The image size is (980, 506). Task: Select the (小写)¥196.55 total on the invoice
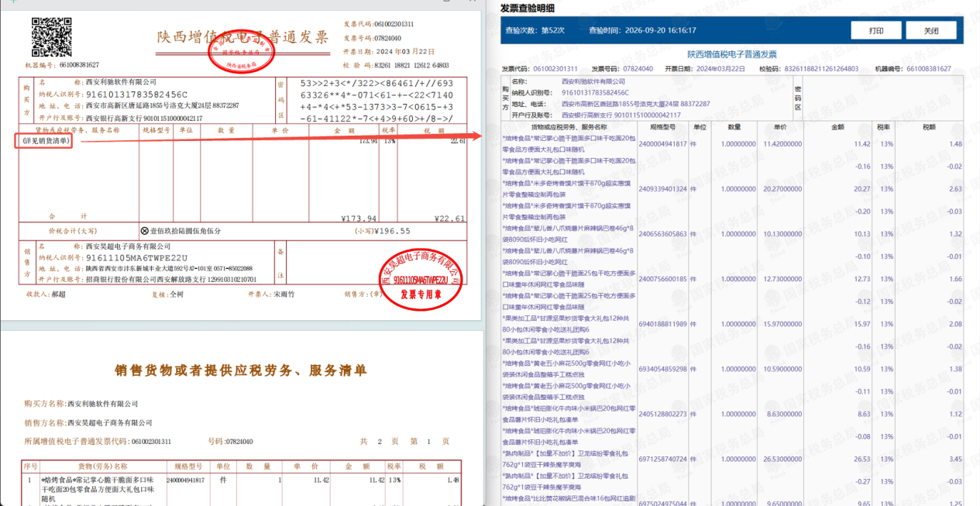tap(382, 231)
